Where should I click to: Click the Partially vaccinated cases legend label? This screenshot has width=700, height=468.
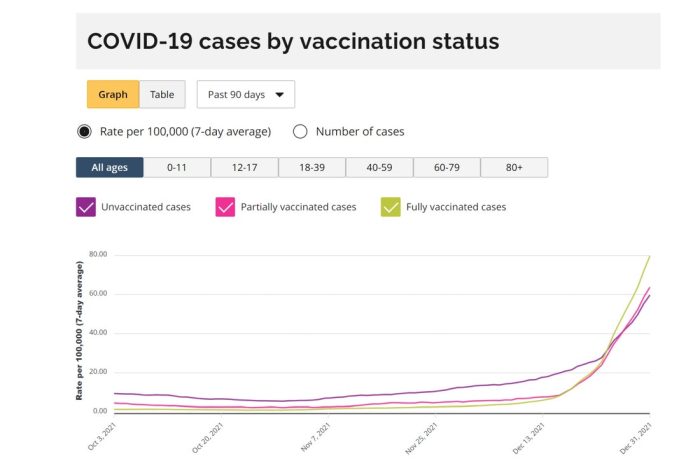[298, 207]
